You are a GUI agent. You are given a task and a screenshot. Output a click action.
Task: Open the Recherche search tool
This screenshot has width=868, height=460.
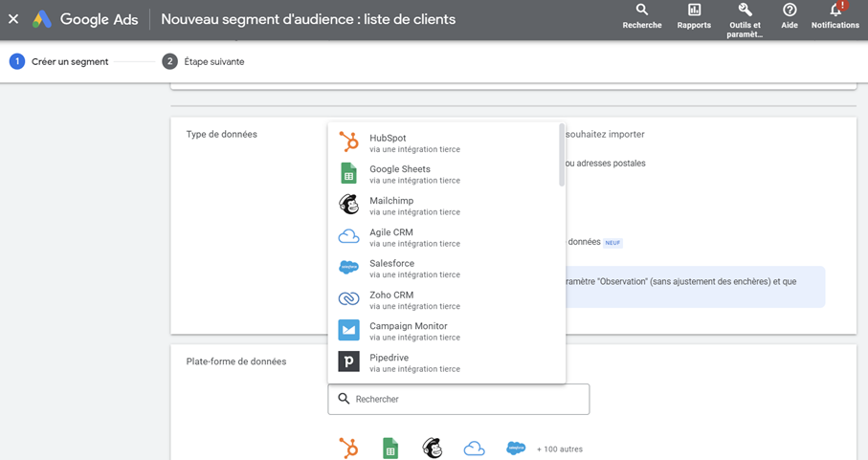pyautogui.click(x=641, y=16)
